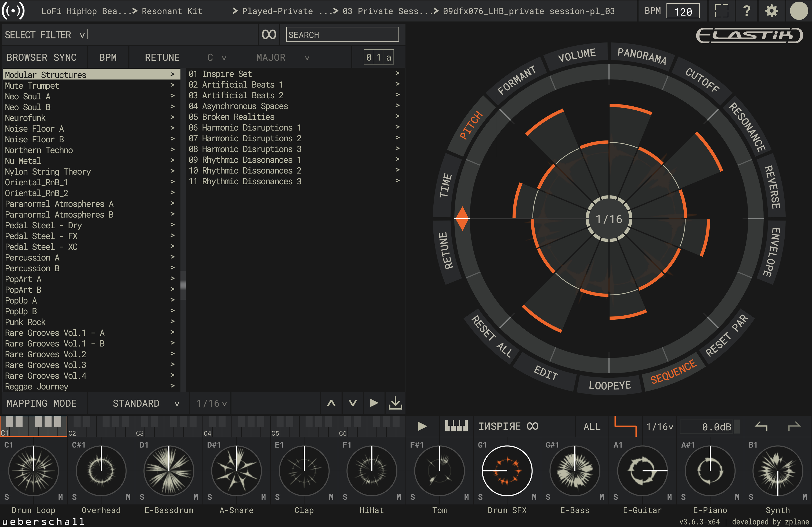The image size is (812, 527).
Task: Play the browser preview triangle
Action: point(374,403)
